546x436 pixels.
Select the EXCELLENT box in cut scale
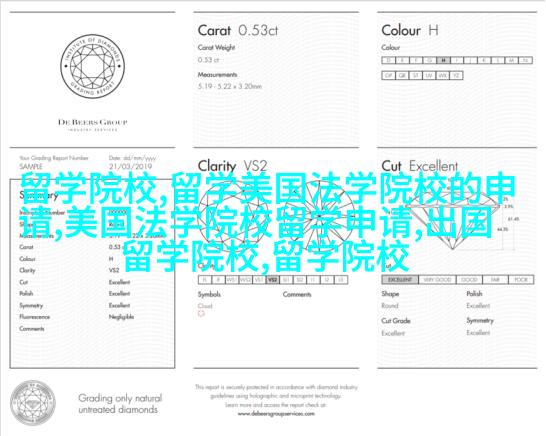coord(400,280)
